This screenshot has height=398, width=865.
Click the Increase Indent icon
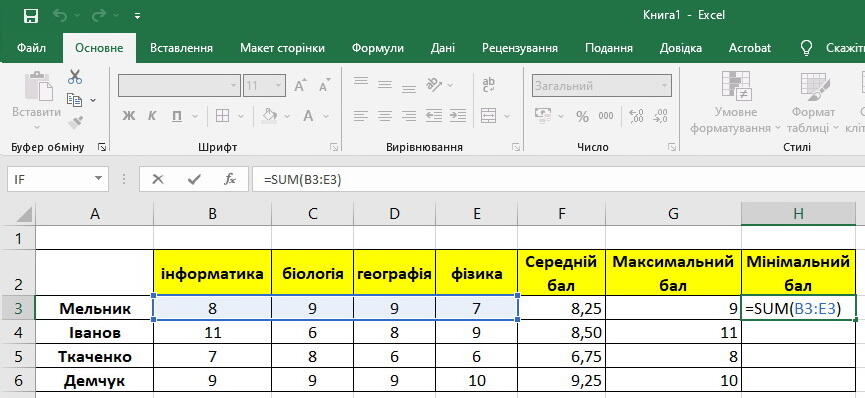[458, 116]
